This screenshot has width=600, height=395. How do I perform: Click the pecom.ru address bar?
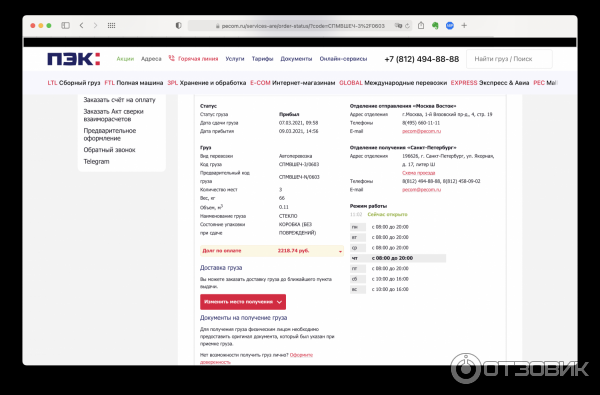(x=300, y=26)
